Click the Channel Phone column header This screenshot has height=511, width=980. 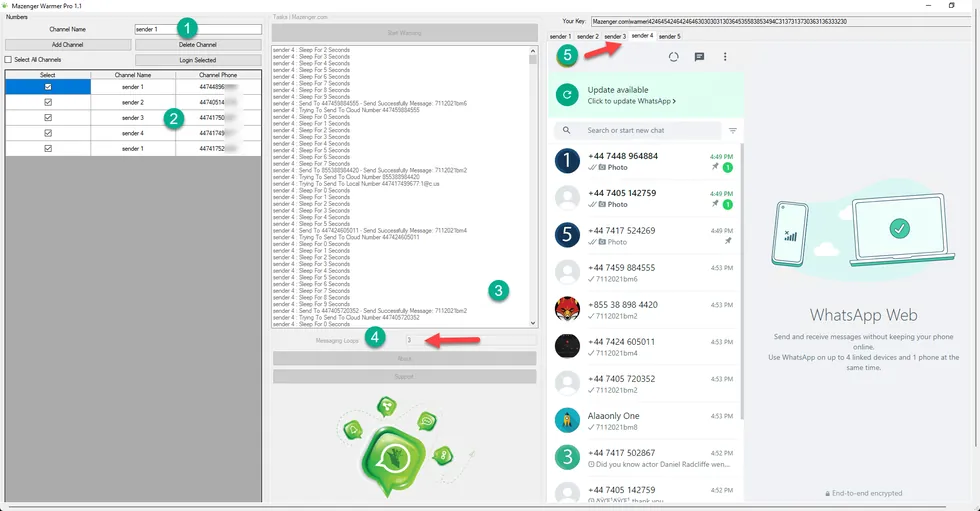click(218, 75)
